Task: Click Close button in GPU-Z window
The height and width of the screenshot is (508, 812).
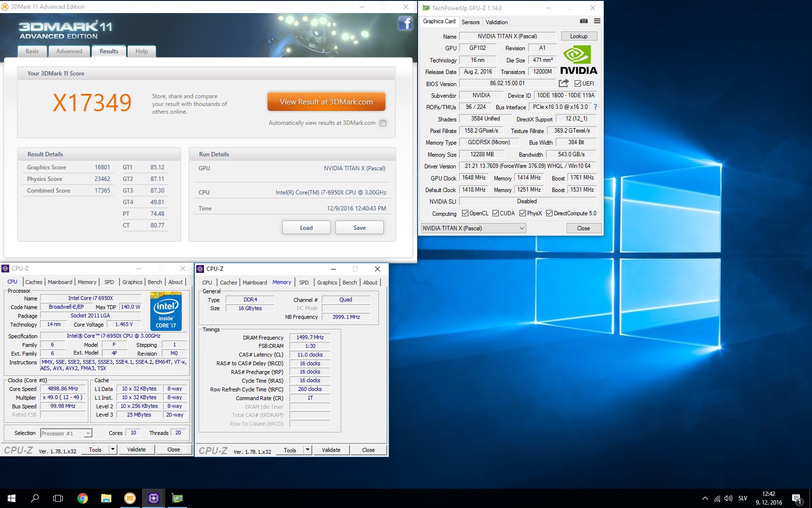Action: (x=583, y=228)
